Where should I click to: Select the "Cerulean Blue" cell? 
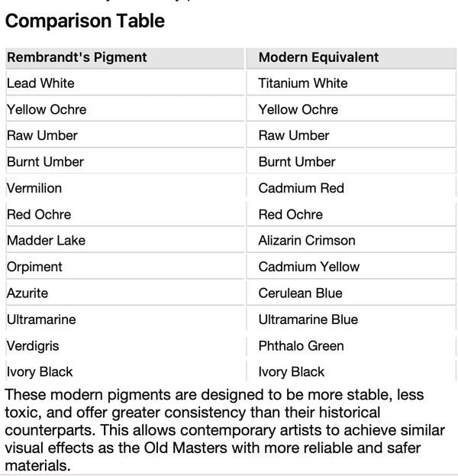tap(301, 293)
